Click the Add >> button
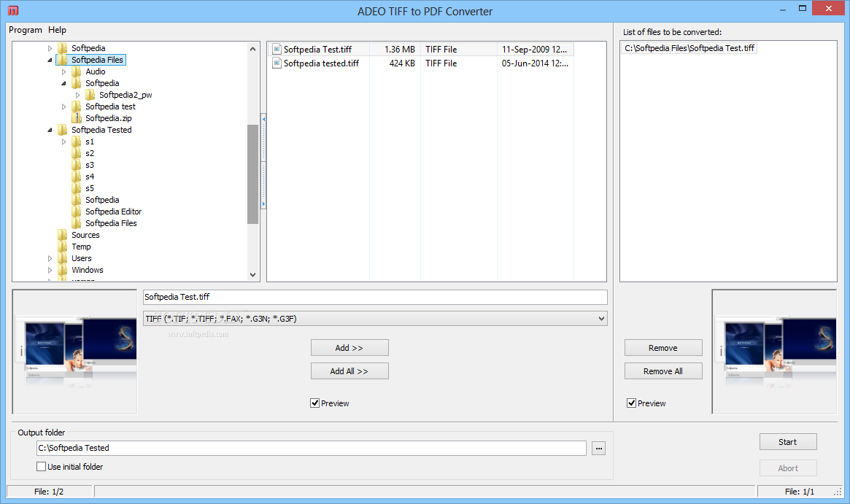The height and width of the screenshot is (504, 850). 349,348
